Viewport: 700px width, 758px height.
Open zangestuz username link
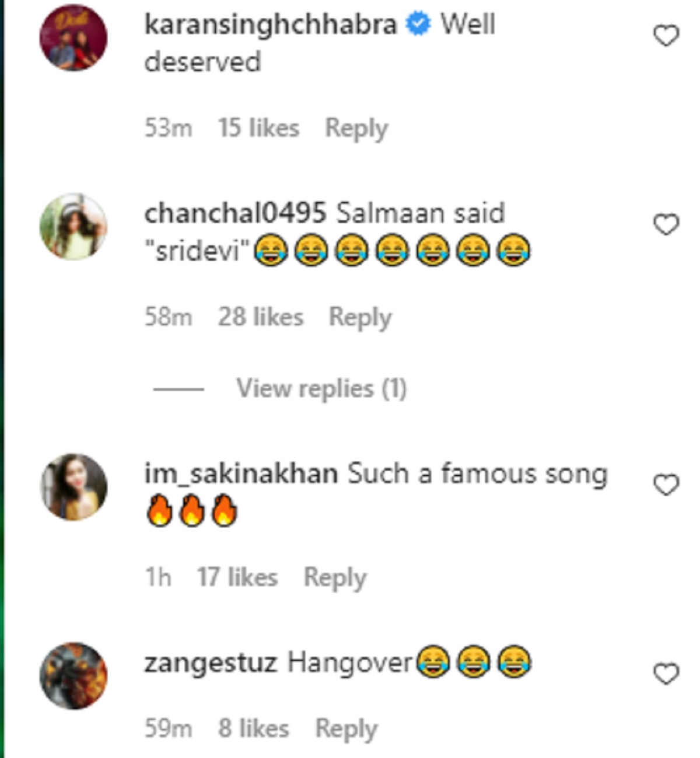tap(210, 663)
